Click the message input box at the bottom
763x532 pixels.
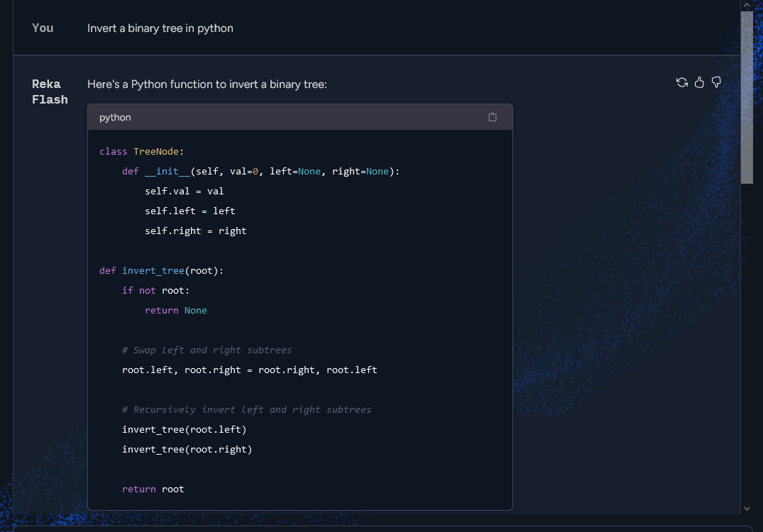click(x=383, y=528)
